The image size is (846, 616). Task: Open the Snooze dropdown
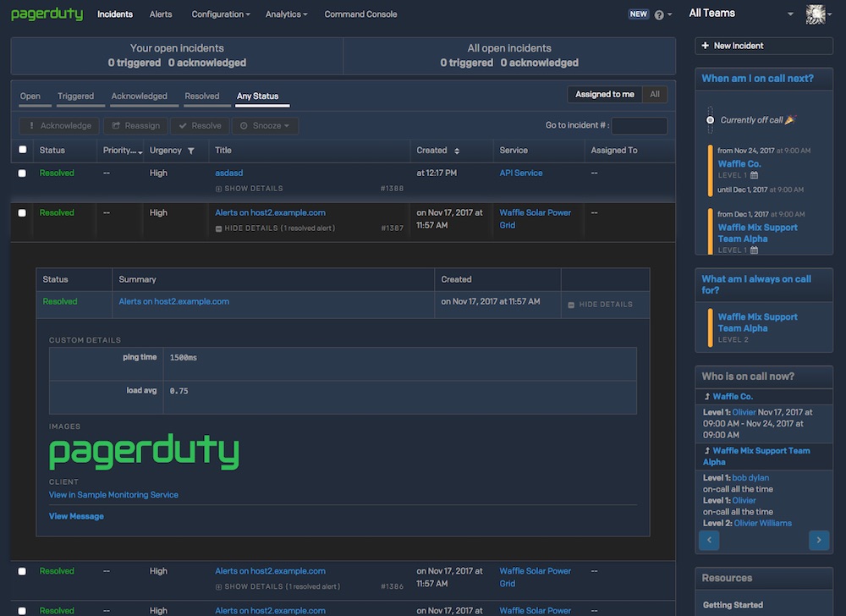click(265, 126)
